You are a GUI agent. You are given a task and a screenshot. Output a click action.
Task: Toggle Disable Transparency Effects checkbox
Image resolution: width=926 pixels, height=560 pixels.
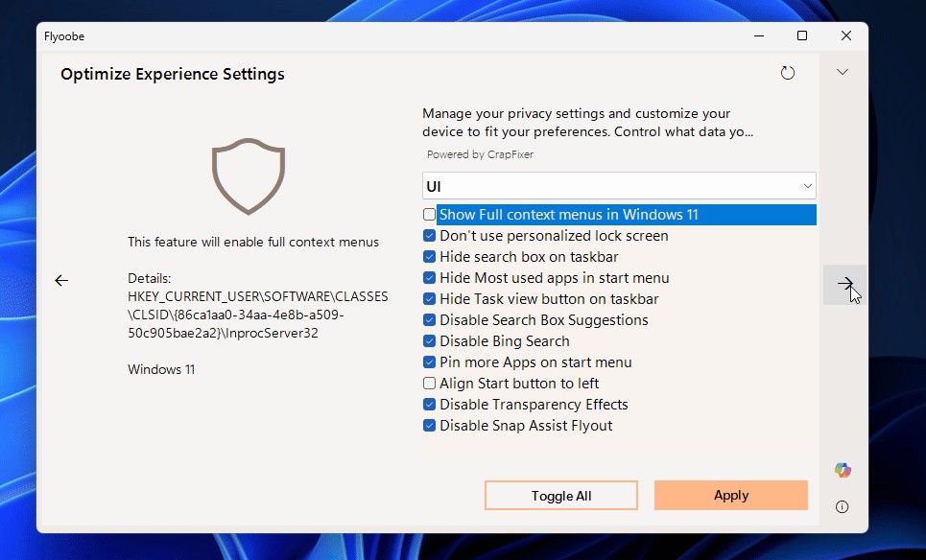[430, 405]
